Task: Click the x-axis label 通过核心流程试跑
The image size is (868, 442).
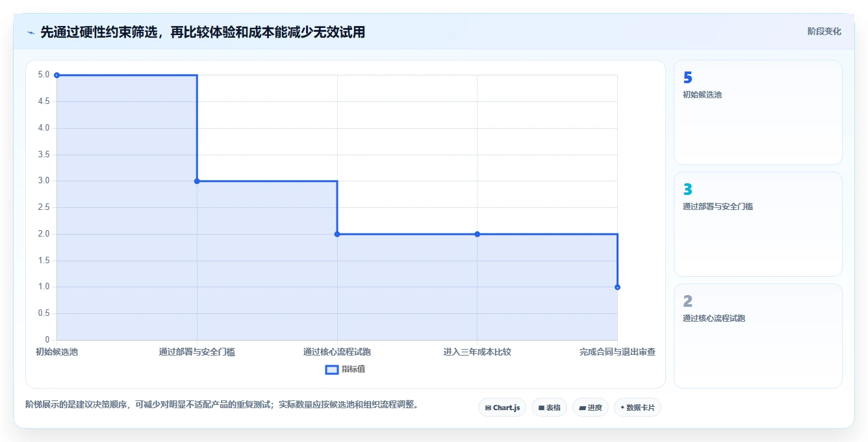Action: pos(337,352)
